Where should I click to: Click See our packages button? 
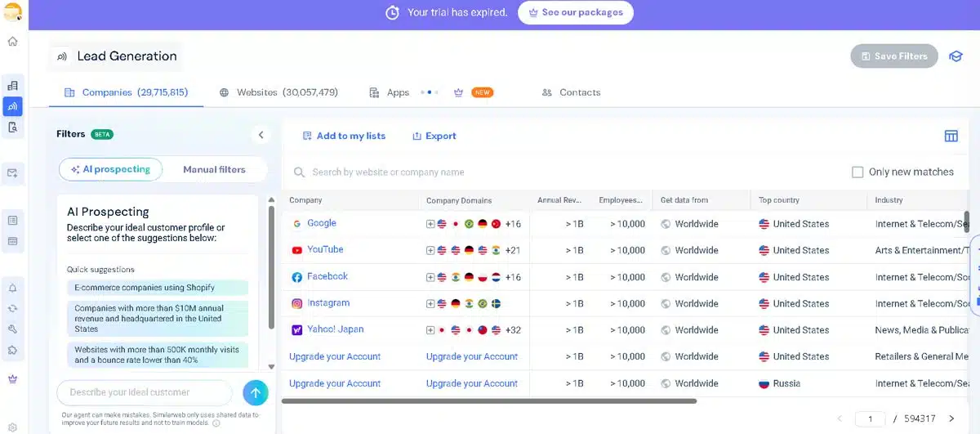tap(576, 12)
